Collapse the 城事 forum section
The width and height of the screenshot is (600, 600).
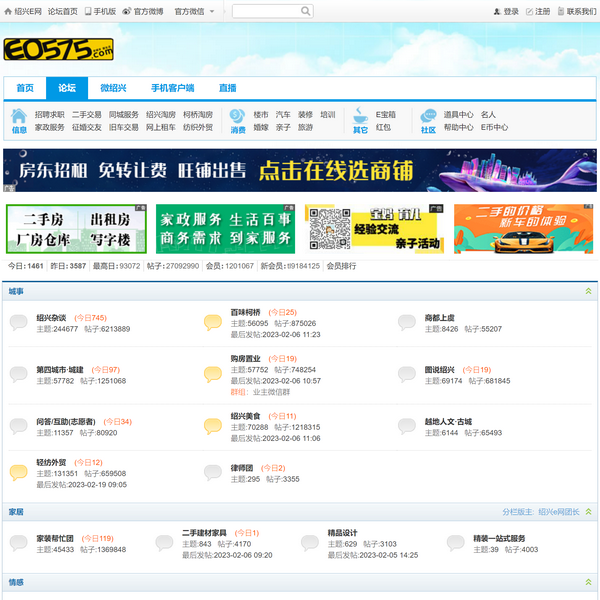[588, 292]
